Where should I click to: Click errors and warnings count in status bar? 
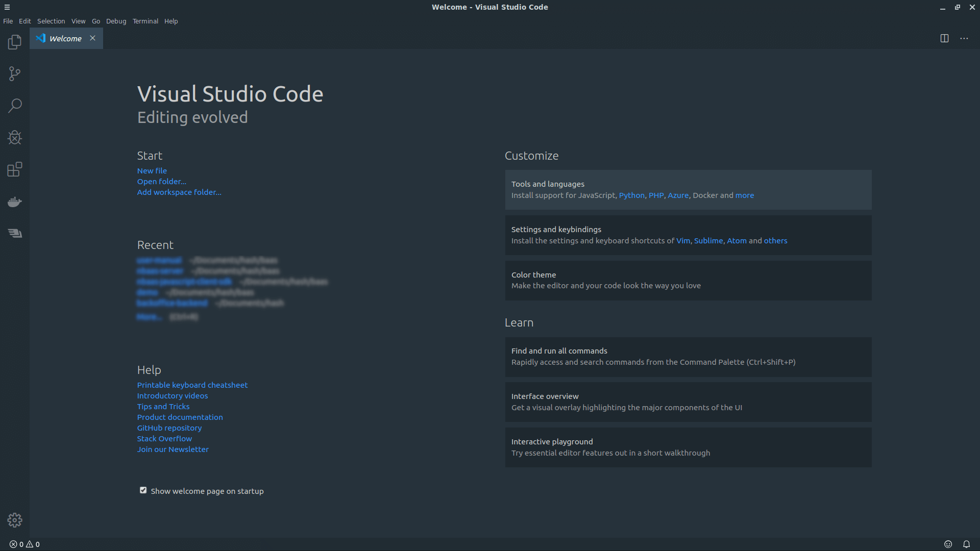24,544
